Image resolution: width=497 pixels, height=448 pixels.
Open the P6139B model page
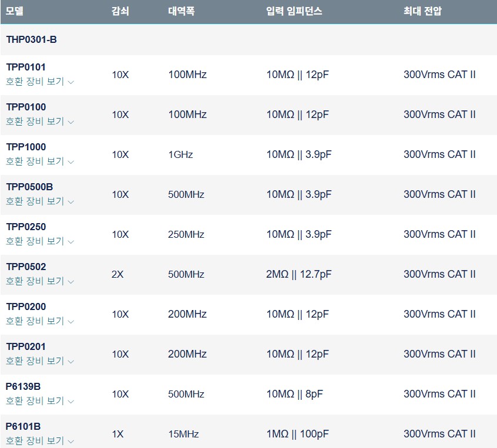pos(23,386)
